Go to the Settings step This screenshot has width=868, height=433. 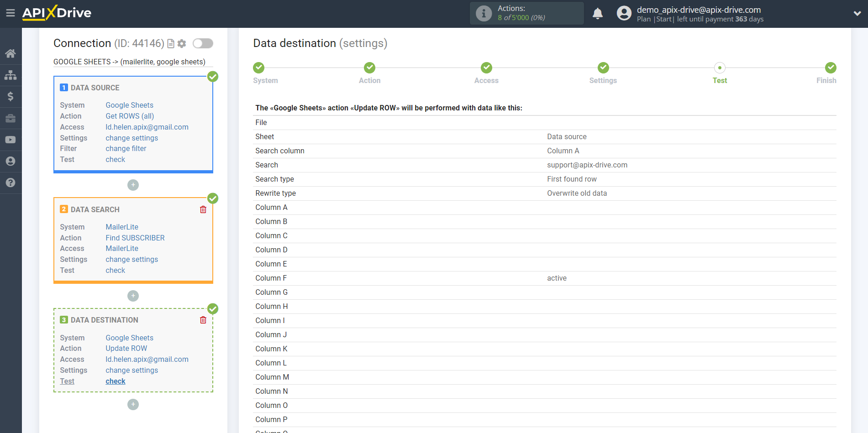[x=603, y=68]
